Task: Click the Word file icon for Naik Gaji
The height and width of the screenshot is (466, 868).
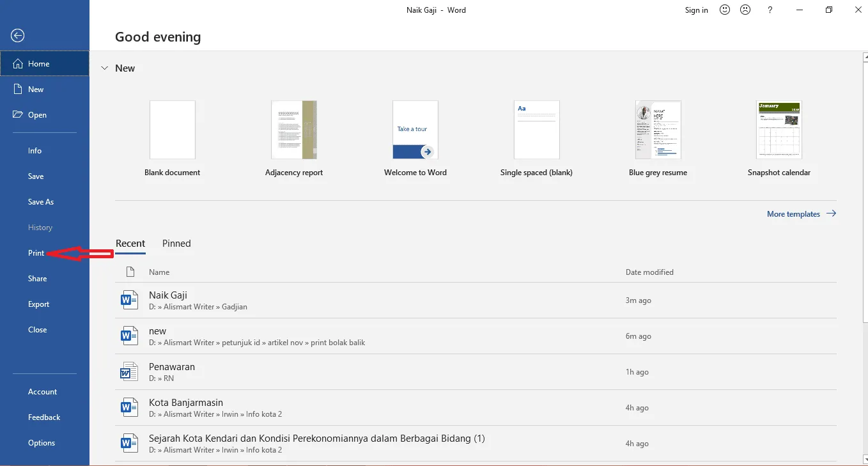Action: click(x=129, y=300)
